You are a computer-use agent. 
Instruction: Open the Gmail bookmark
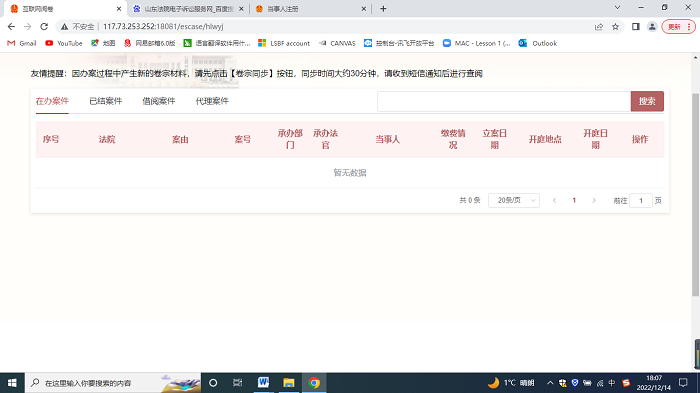pyautogui.click(x=22, y=43)
